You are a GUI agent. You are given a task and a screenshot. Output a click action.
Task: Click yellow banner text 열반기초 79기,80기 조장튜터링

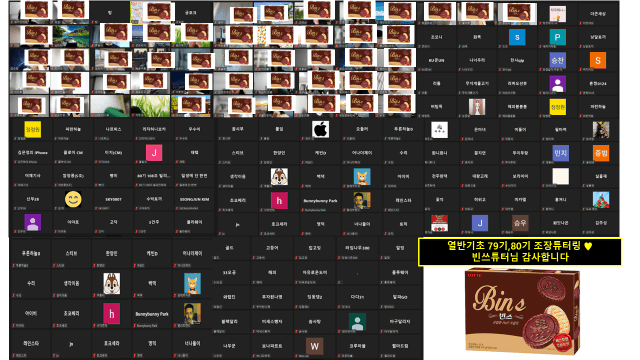click(513, 246)
